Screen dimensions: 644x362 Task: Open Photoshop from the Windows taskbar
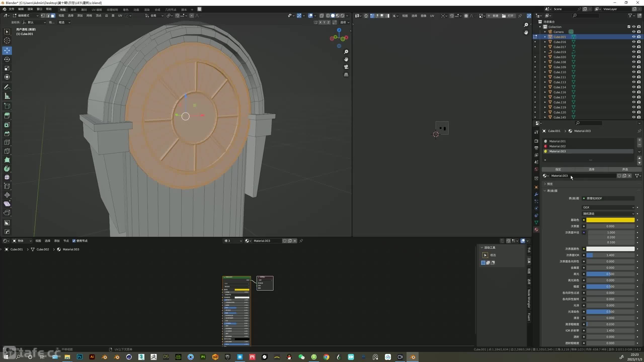coord(80,357)
